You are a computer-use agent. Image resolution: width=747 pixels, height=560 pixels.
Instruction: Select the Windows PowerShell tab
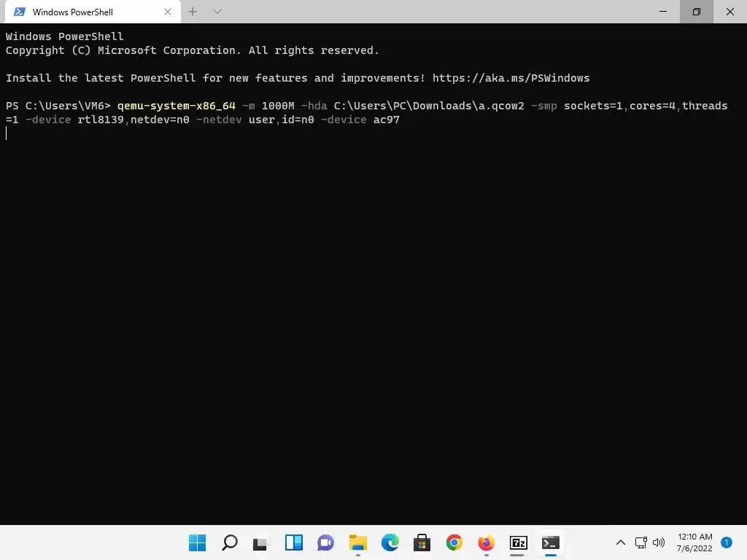point(93,12)
